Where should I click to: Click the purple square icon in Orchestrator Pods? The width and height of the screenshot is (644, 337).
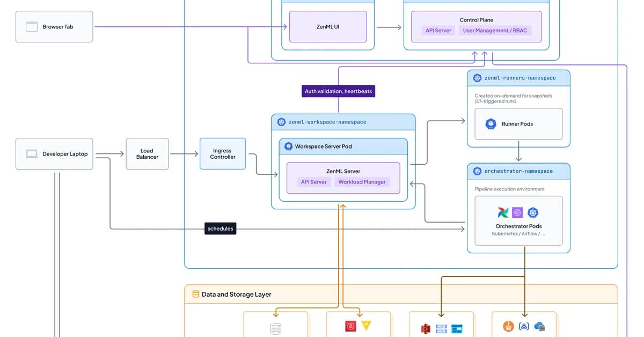pyautogui.click(x=517, y=213)
